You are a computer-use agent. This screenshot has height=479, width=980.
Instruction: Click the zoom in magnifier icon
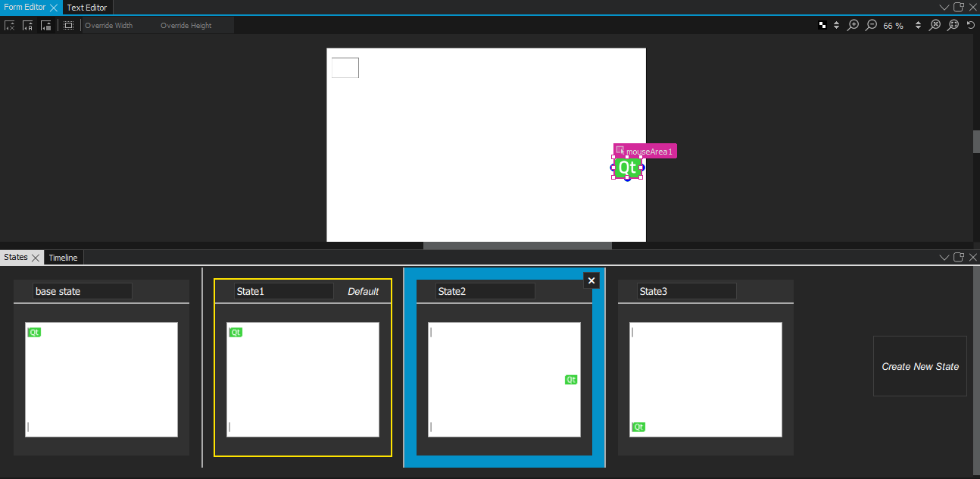854,25
